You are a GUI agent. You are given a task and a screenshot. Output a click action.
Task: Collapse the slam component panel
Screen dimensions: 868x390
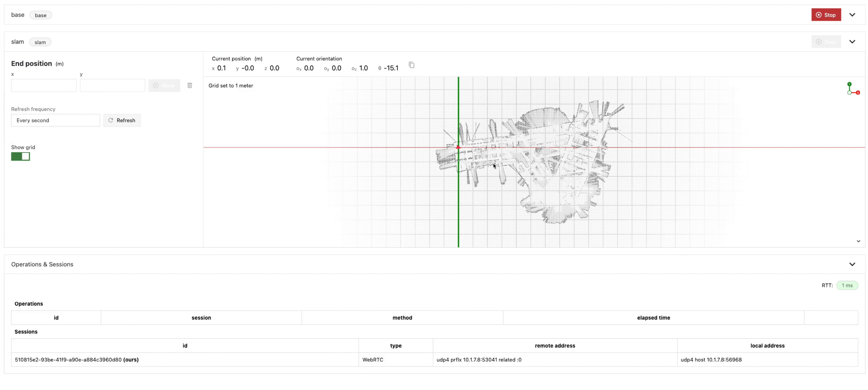click(852, 42)
